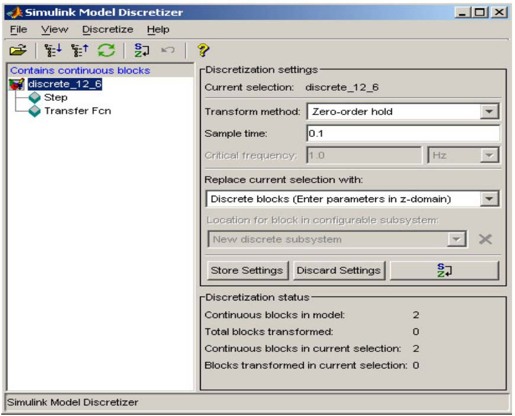Open the Help menu
The width and height of the screenshot is (515, 416).
point(158,30)
